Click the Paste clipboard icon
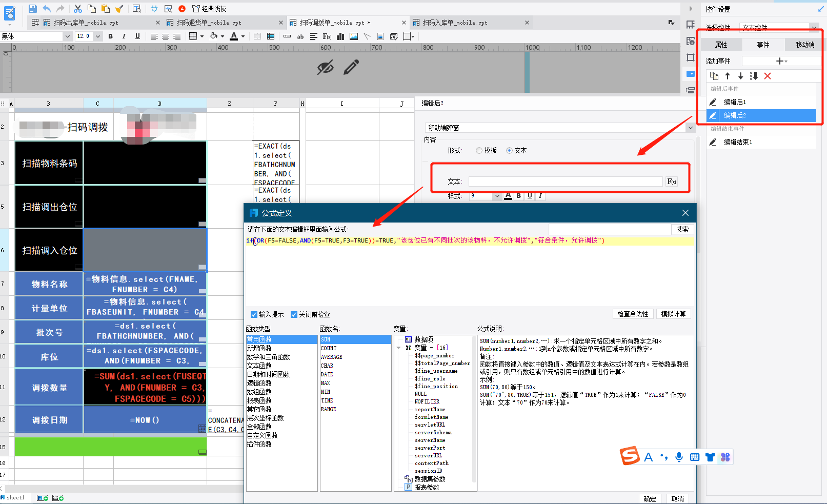This screenshot has width=827, height=504. tap(106, 9)
